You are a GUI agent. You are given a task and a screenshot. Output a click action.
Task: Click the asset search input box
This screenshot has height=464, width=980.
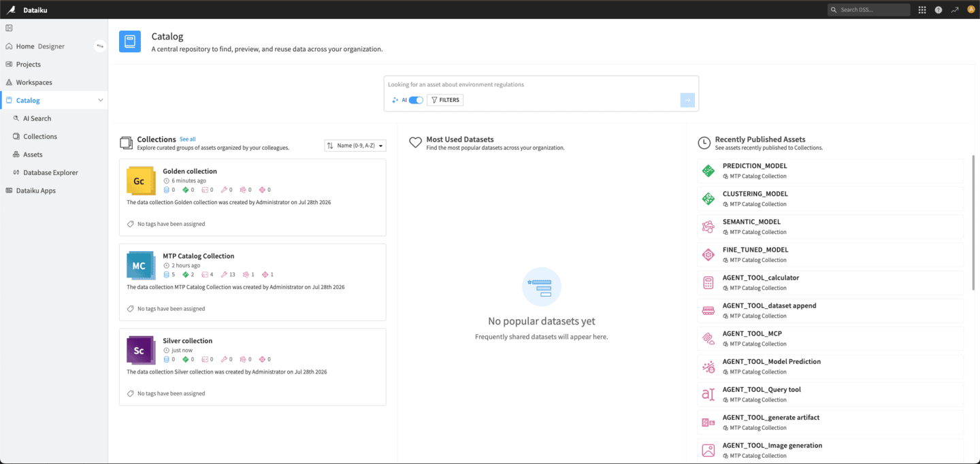point(541,84)
